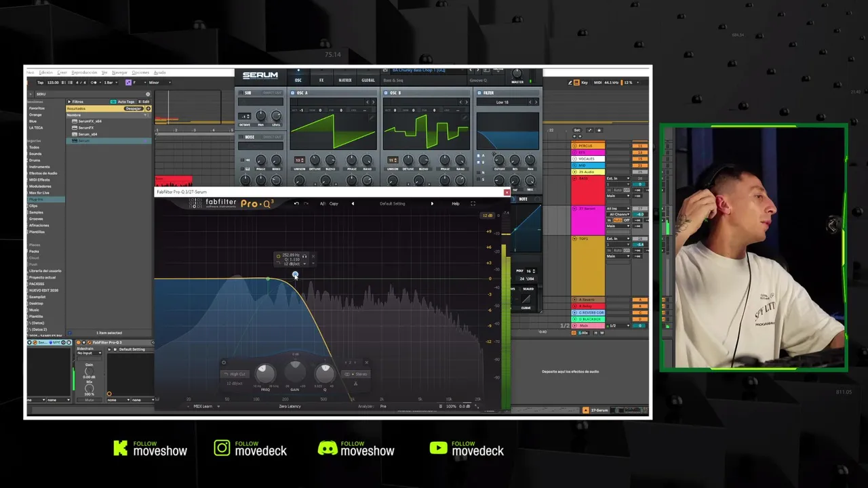Enable Serum NOISE oscillator
Viewport: 868px width, 488px height.
(241, 137)
